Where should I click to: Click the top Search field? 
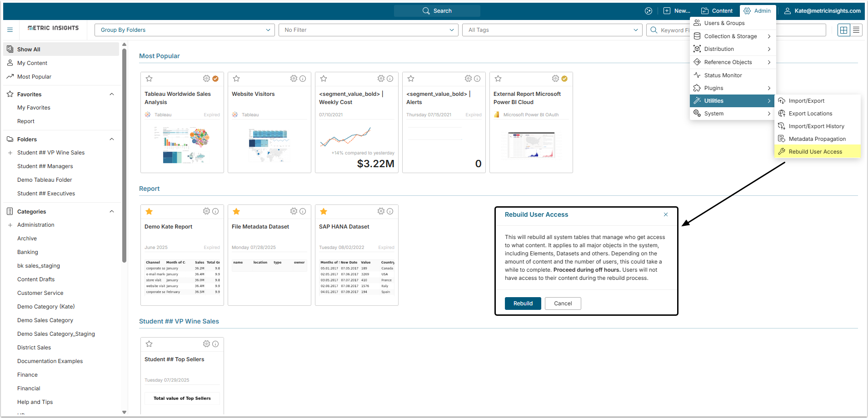(x=437, y=11)
